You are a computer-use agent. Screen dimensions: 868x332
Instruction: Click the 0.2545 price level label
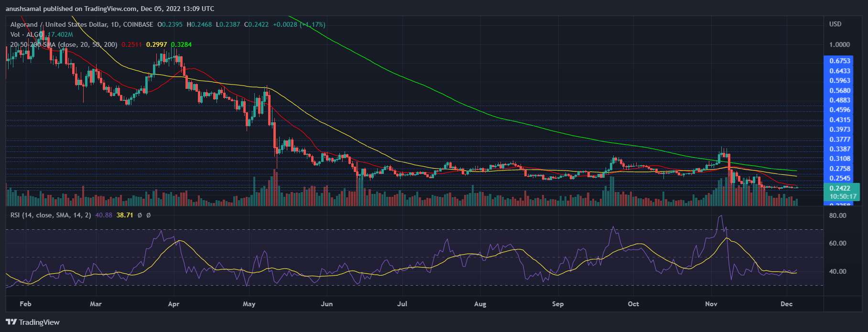click(x=840, y=178)
